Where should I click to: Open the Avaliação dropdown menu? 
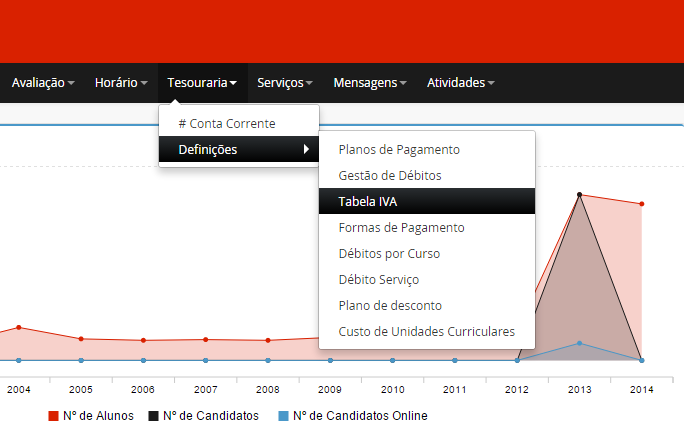point(43,83)
